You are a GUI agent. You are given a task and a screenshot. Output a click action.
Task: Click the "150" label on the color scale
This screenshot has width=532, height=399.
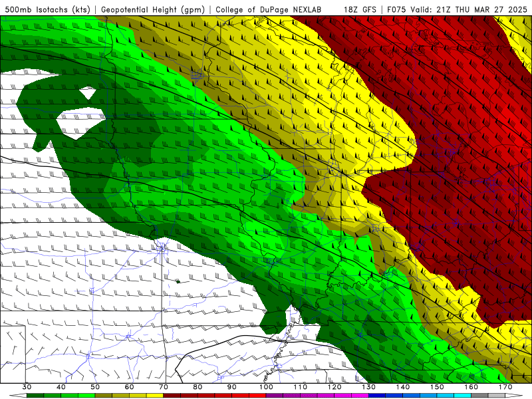[x=437, y=387]
